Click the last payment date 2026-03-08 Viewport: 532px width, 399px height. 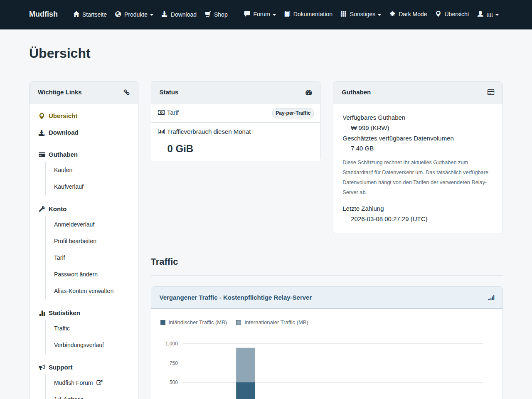[x=389, y=219]
